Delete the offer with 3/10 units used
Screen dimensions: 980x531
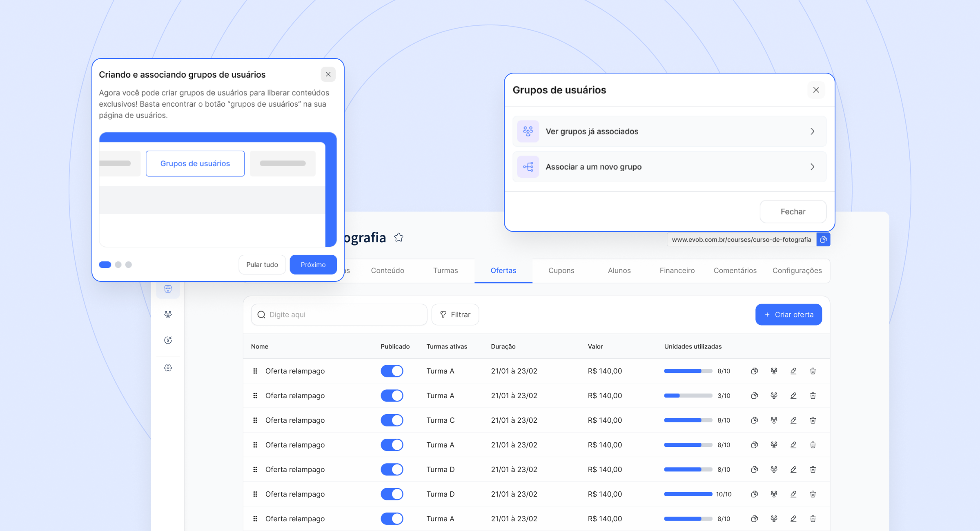[x=813, y=395]
